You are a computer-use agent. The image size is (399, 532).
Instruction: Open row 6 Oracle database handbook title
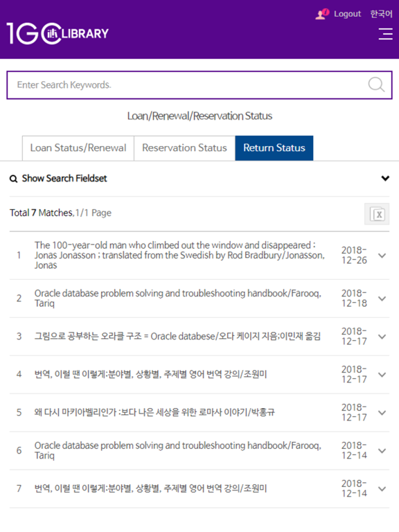[178, 450]
